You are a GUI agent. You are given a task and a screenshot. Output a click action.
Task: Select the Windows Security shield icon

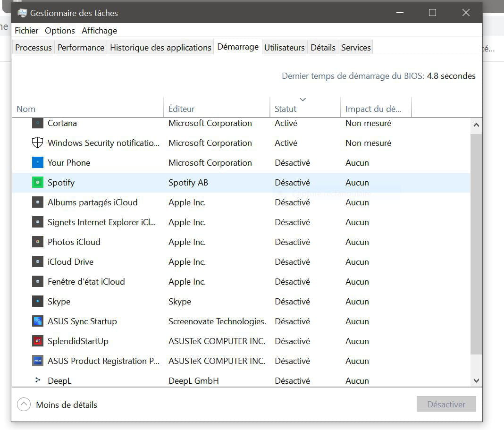pos(37,143)
